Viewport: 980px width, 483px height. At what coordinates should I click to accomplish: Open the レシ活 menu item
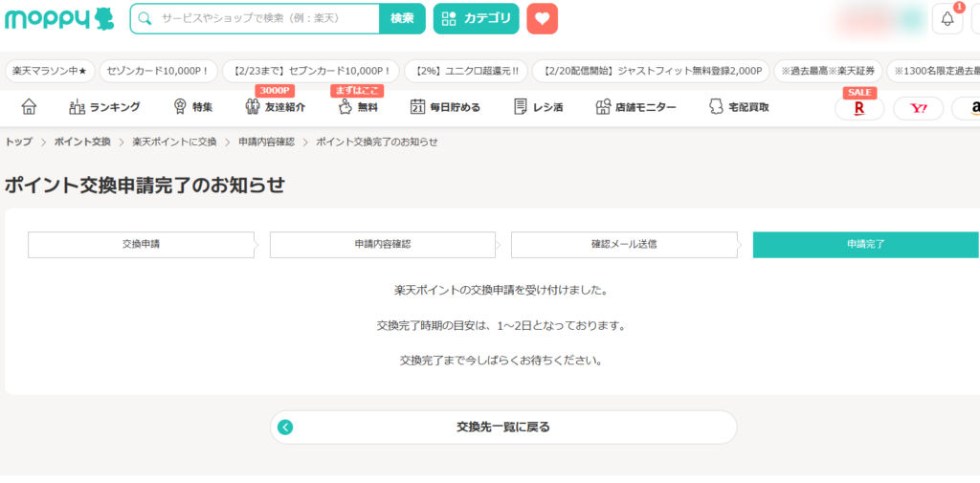[538, 107]
